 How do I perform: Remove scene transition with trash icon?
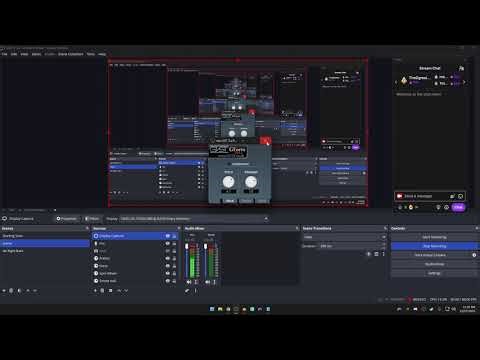coord(376,254)
